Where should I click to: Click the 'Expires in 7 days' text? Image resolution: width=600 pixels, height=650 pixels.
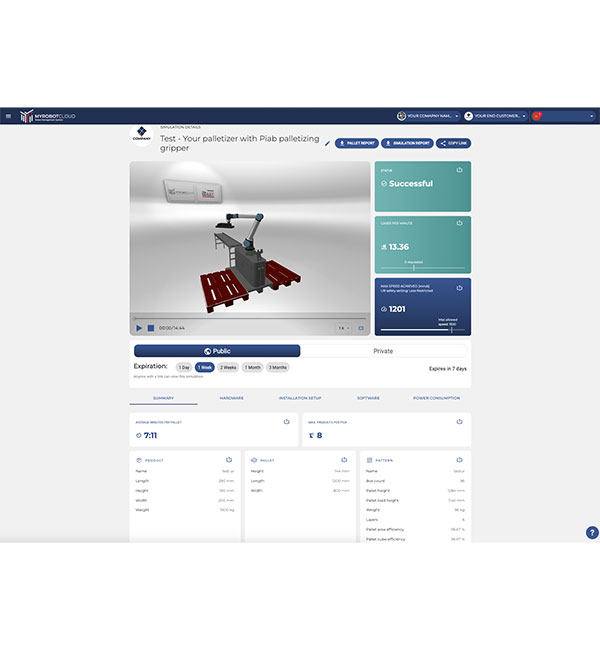click(x=447, y=369)
